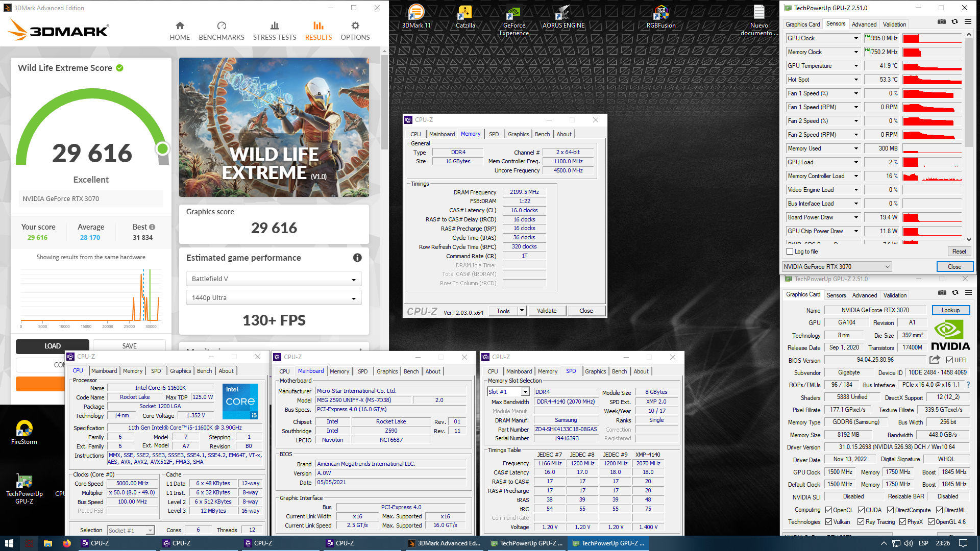Toggle Vulkan checkbox
This screenshot has height=551, width=980.
click(x=829, y=522)
